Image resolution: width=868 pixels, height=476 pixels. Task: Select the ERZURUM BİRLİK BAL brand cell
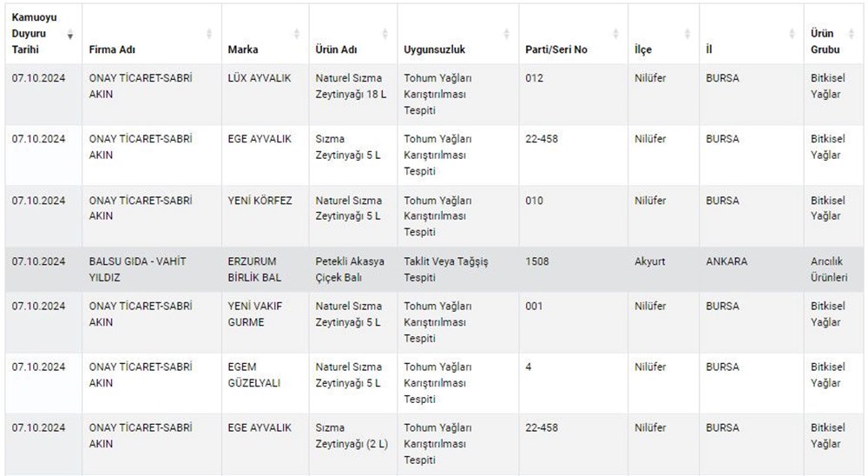click(x=253, y=269)
